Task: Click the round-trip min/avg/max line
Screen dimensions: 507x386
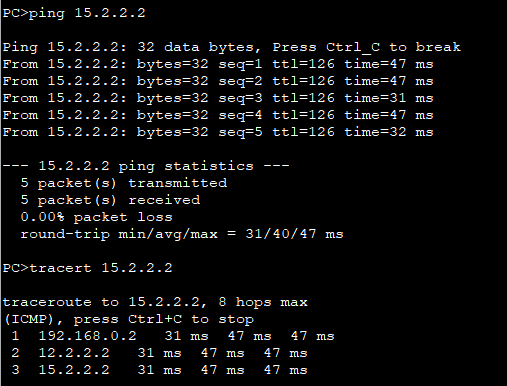Action: [182, 234]
